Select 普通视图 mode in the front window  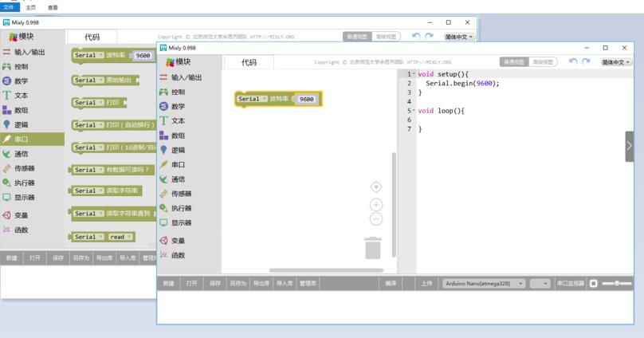(513, 61)
